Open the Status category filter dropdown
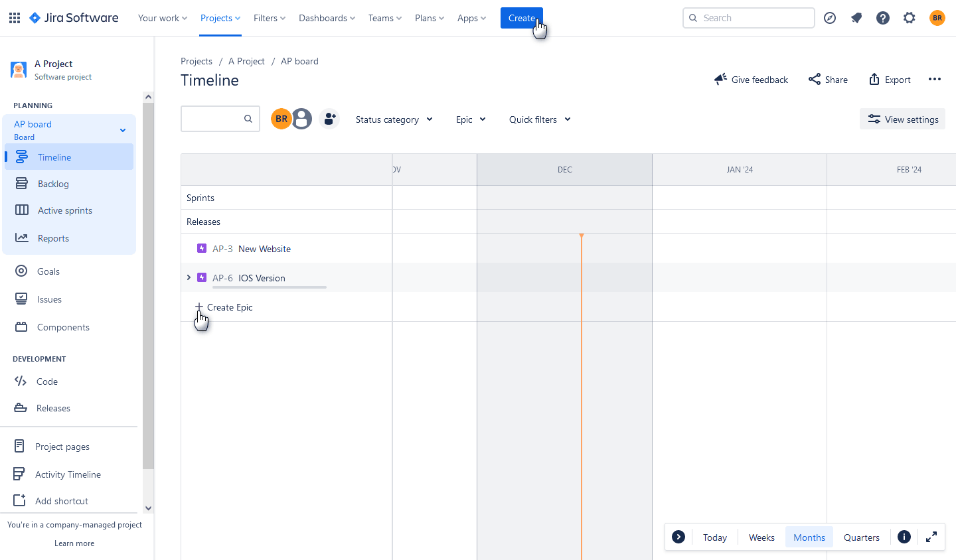Image resolution: width=956 pixels, height=560 pixels. (x=394, y=119)
